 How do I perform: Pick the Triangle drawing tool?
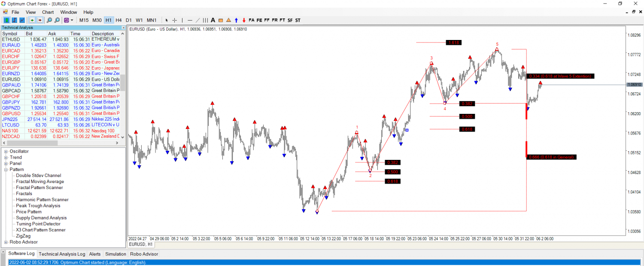click(x=228, y=20)
